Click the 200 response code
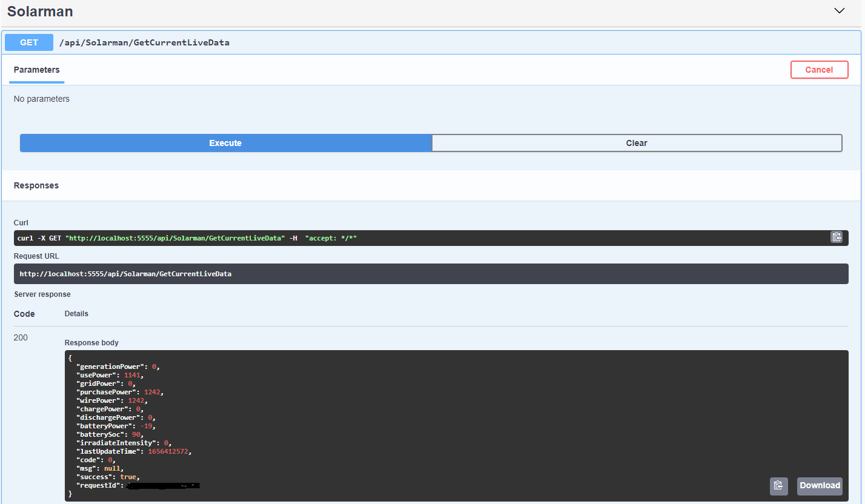Screen dimensions: 865x504 (x=21, y=337)
